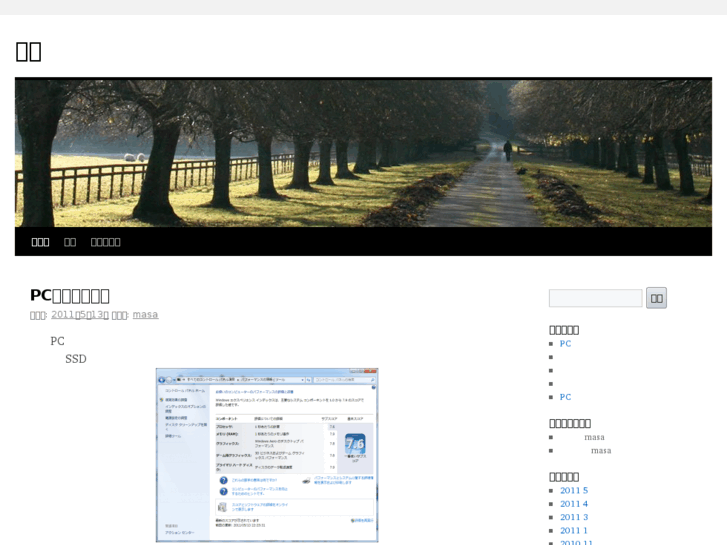Screen dimensions: 727x545
Task: Open the last, longest item in black navigation bar
Action: pos(106,242)
